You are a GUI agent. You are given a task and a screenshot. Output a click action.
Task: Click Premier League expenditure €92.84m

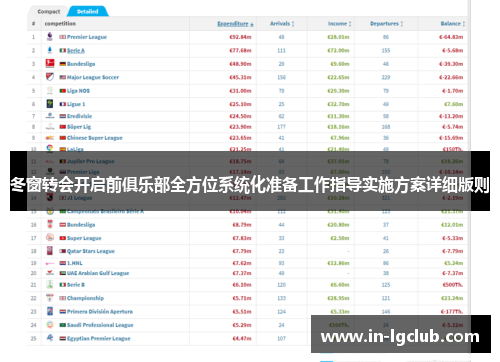[240, 37]
